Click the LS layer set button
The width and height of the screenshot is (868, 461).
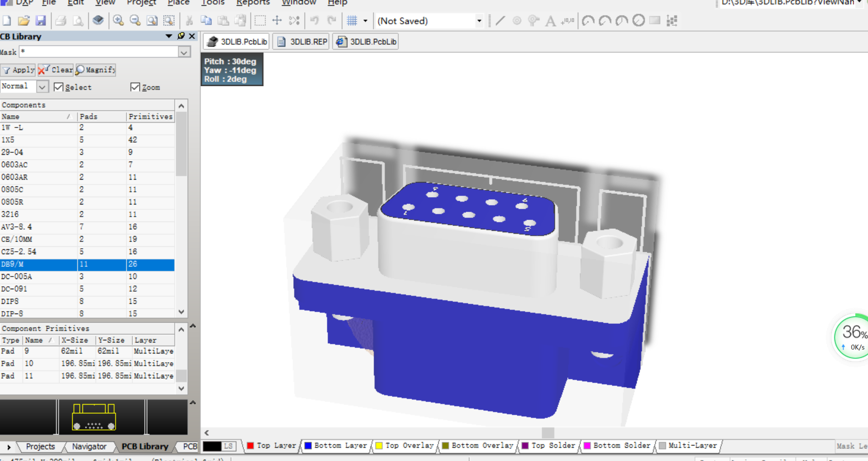(228, 445)
